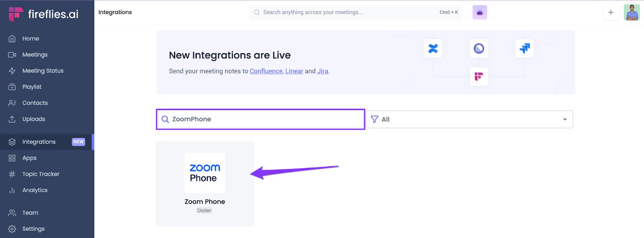Click the Fireflies icon in banner
The height and width of the screenshot is (238, 644).
[479, 77]
